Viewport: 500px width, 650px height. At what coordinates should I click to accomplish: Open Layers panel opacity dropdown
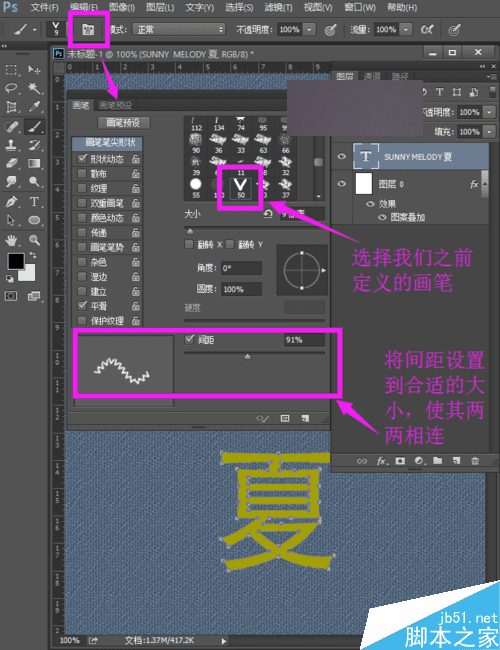pos(489,112)
